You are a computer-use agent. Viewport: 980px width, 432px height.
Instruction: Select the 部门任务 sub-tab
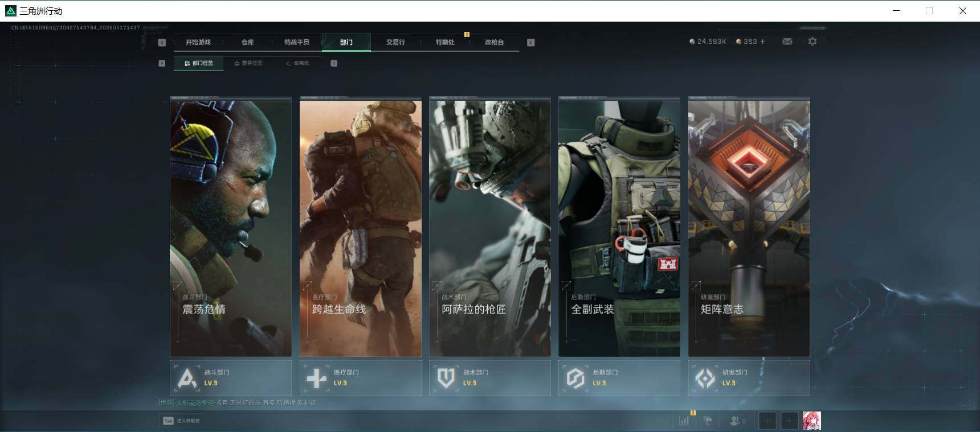[x=199, y=63]
